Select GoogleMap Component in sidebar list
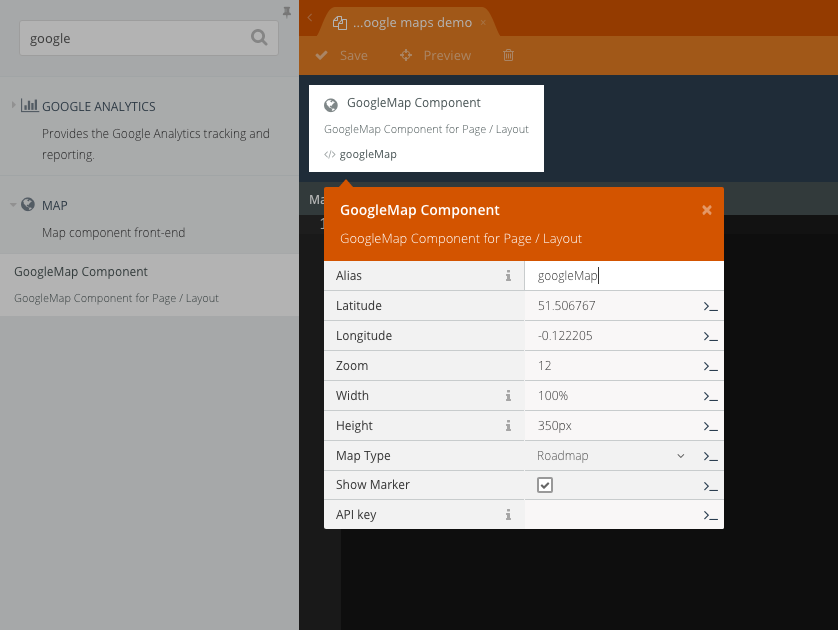838x630 pixels. tap(150, 284)
